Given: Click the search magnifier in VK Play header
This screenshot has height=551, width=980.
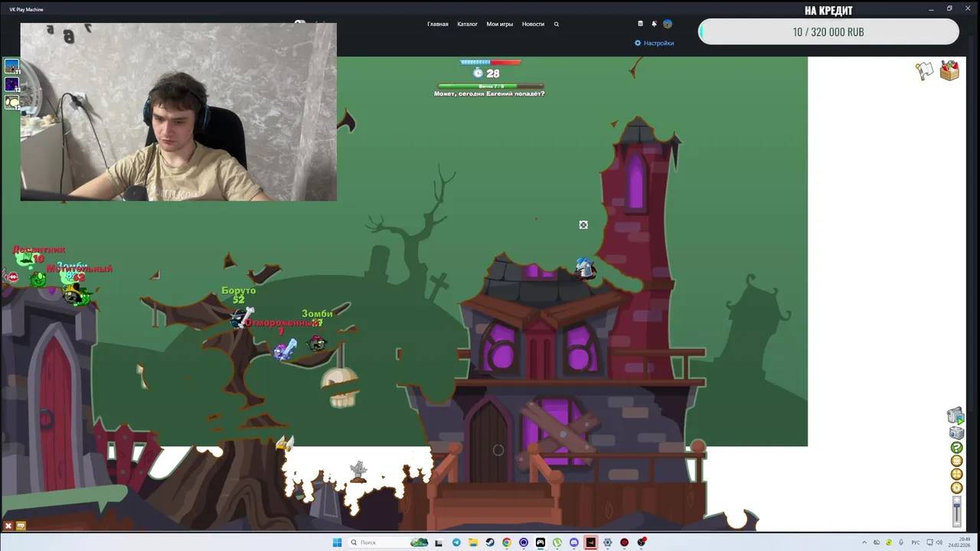Looking at the screenshot, I should click(x=557, y=24).
